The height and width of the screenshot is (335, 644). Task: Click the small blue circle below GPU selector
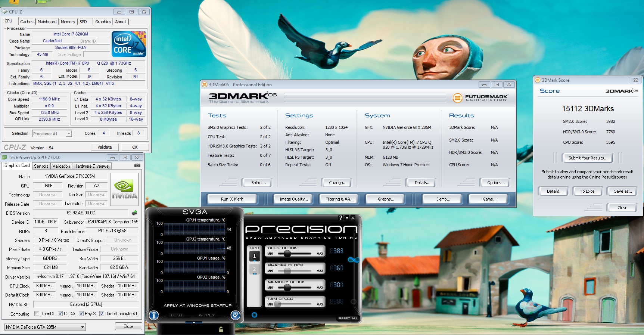pos(254,315)
